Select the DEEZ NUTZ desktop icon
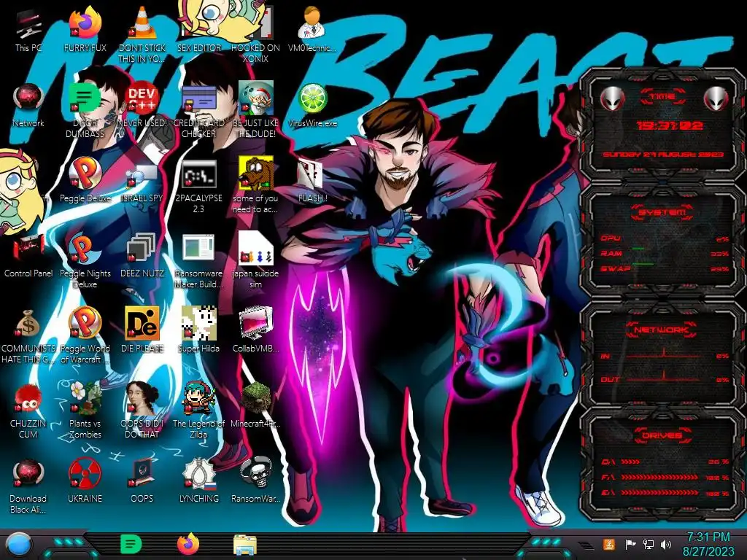The width and height of the screenshot is (747, 560). tap(142, 249)
